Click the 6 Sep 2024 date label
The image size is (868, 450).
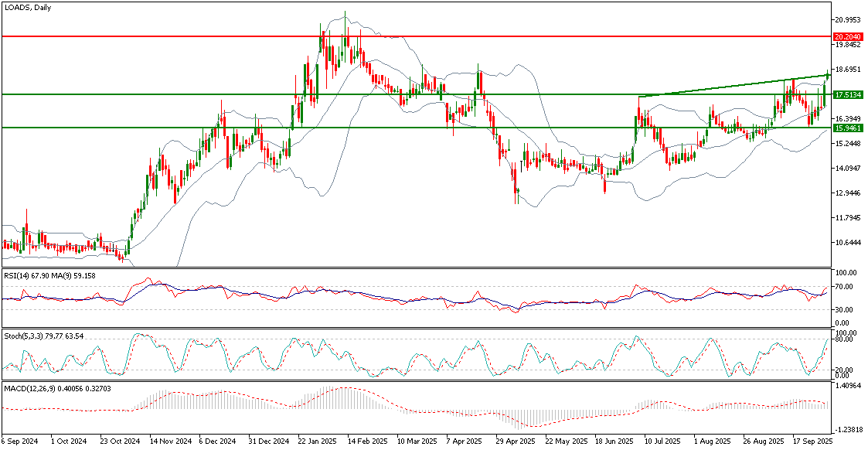[x=19, y=441]
